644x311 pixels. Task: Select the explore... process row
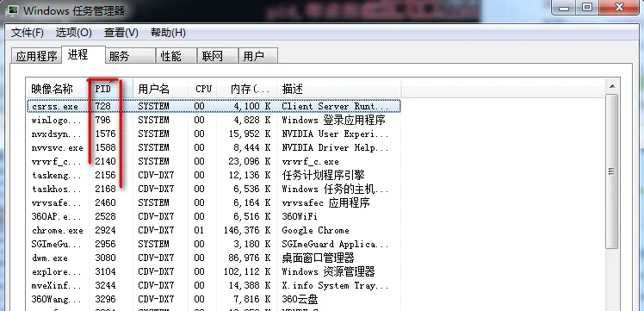coord(214,271)
